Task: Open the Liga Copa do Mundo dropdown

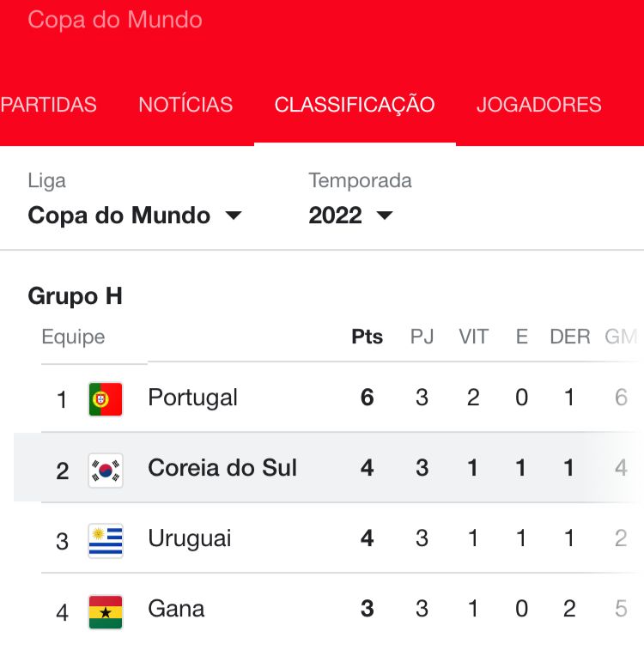Action: 135,216
